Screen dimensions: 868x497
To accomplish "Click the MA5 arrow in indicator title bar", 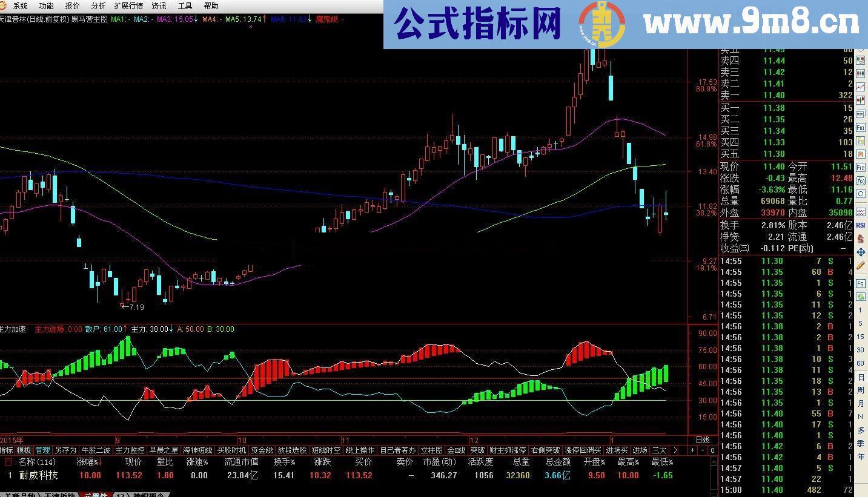I will (265, 19).
